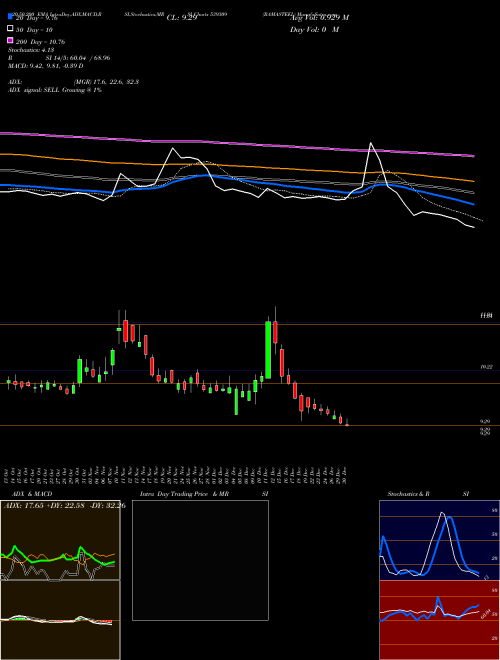
Task: Click the 'Day Vol: 0 M' label
Action: click(314, 29)
